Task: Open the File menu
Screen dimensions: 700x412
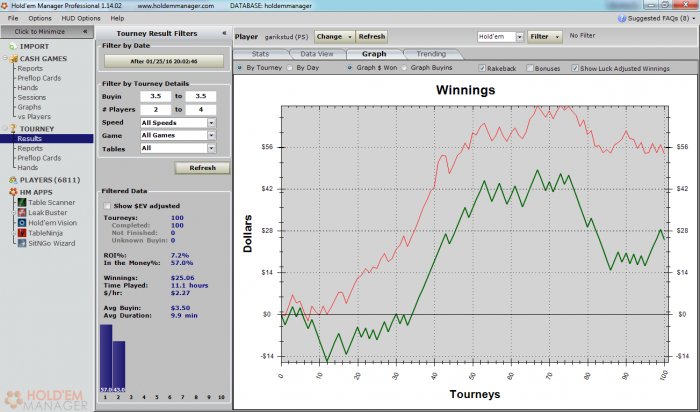Action: [13, 19]
